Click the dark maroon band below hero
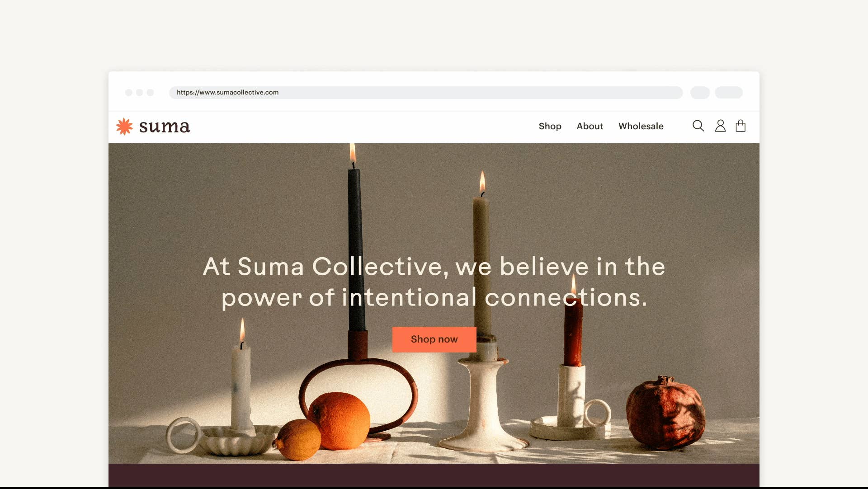The width and height of the screenshot is (868, 489). point(434,475)
